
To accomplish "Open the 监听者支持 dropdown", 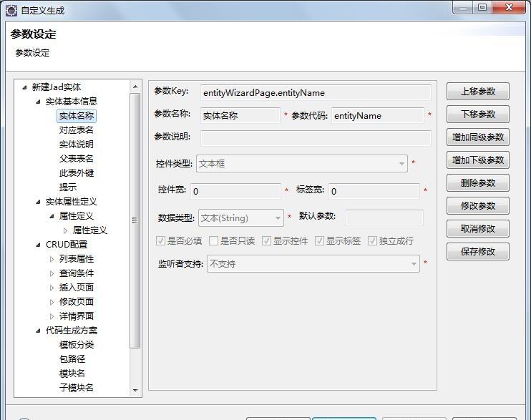I will pyautogui.click(x=313, y=263).
